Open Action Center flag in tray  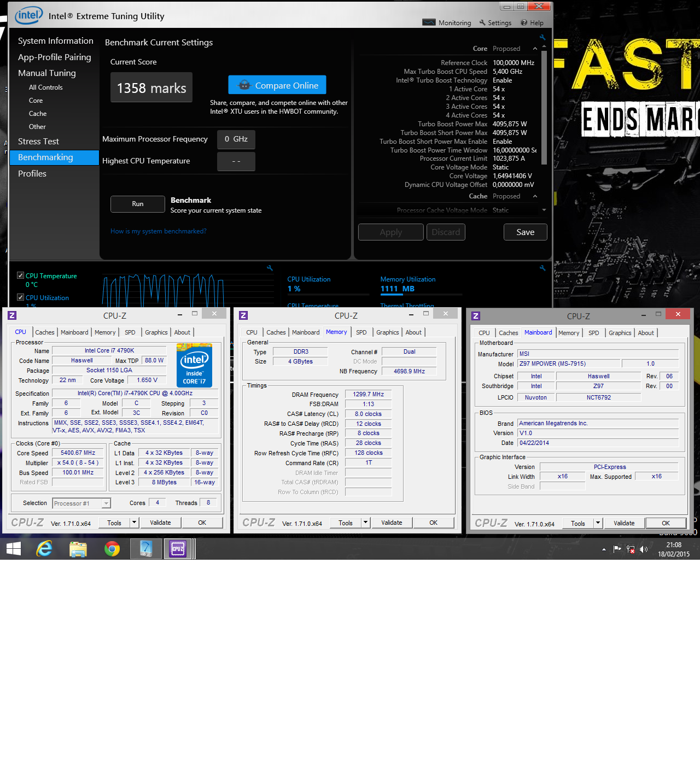(617, 549)
